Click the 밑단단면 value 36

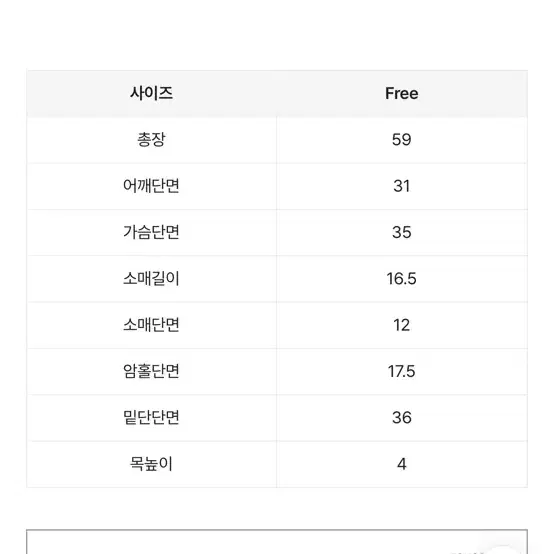coord(402,417)
